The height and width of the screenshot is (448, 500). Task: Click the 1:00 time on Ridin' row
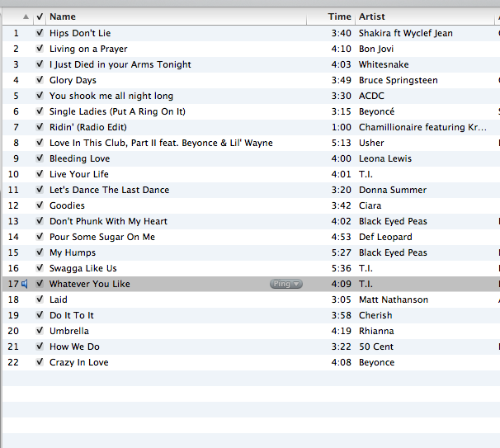pyautogui.click(x=342, y=127)
